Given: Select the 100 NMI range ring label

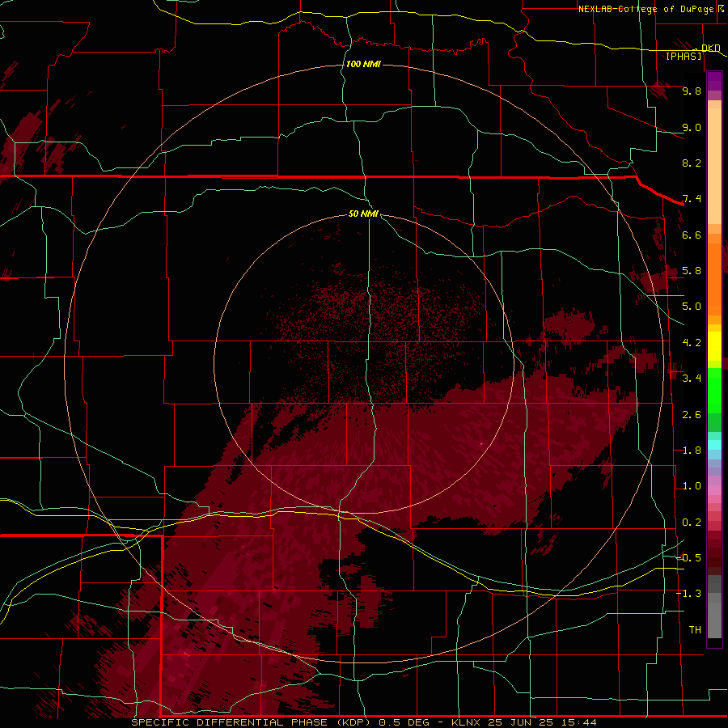Looking at the screenshot, I should [x=363, y=64].
